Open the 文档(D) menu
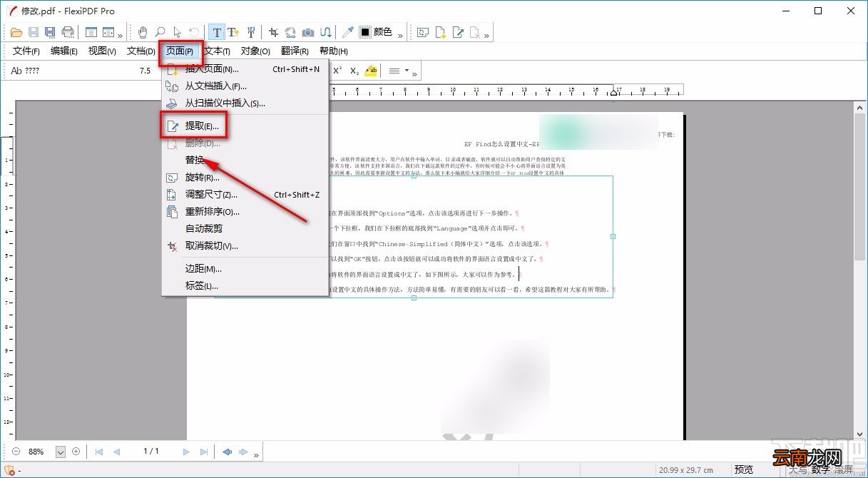The height and width of the screenshot is (478, 868). tap(141, 51)
